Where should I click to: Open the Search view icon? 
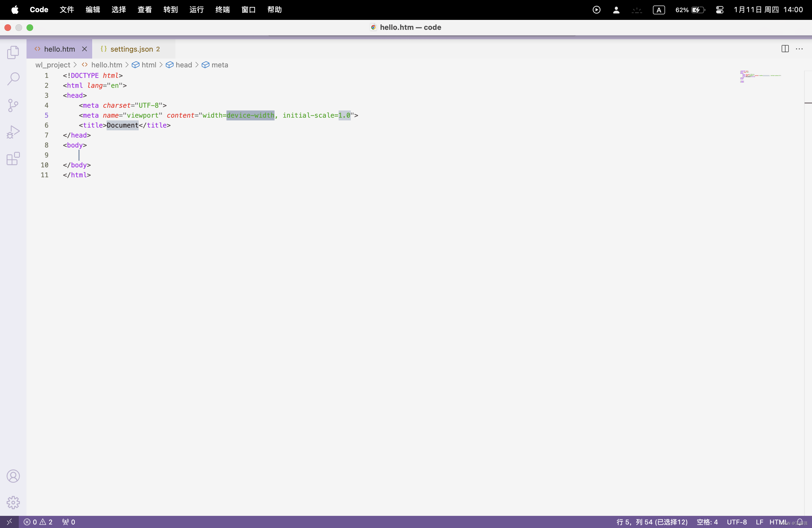click(x=13, y=78)
